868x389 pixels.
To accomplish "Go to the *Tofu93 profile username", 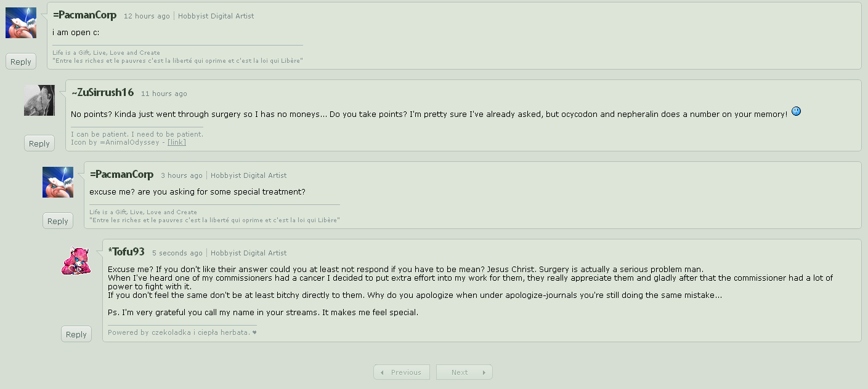I will pyautogui.click(x=126, y=252).
